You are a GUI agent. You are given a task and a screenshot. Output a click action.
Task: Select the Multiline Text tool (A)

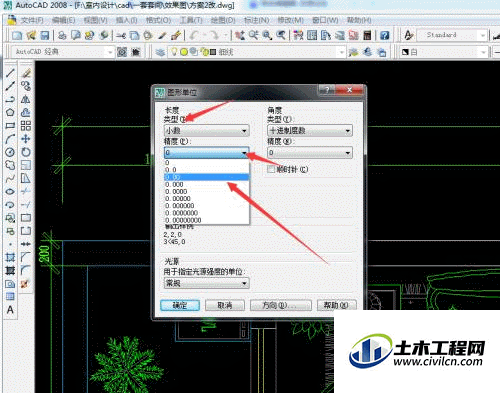(10, 310)
